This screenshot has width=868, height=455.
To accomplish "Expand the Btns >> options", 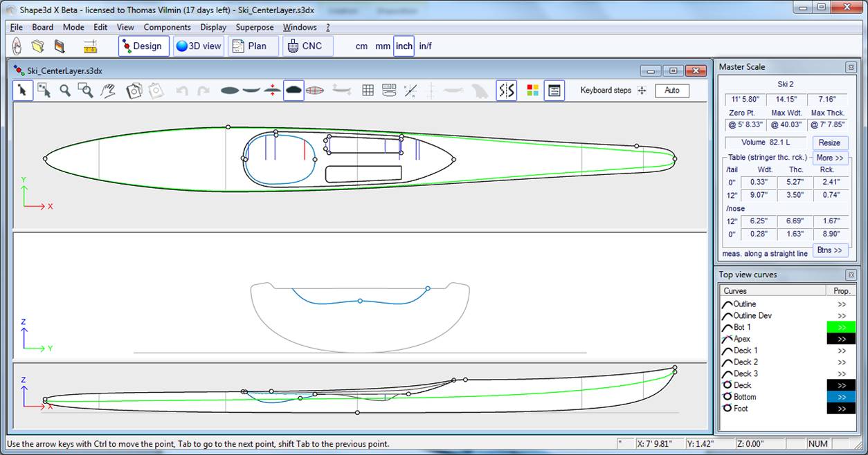I will [829, 250].
